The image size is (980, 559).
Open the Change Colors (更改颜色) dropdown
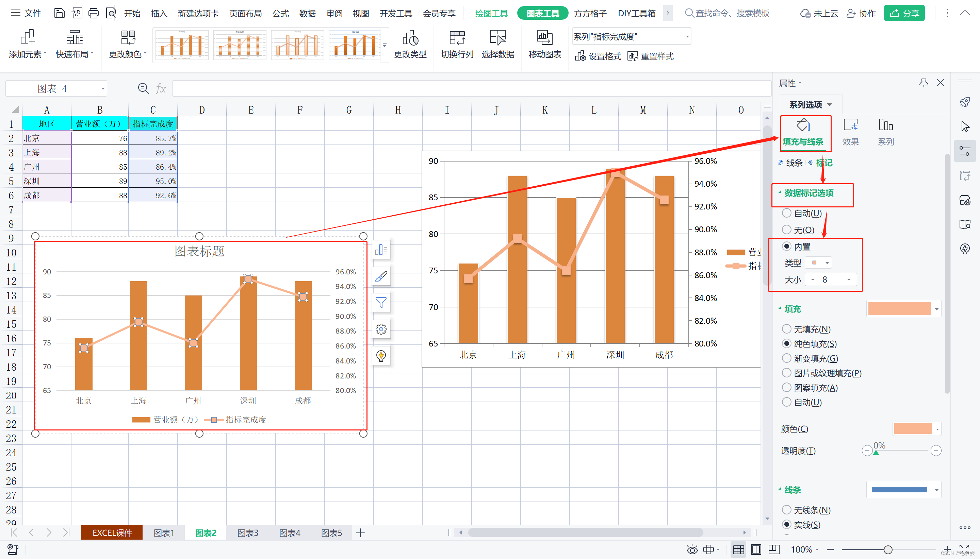tap(128, 44)
